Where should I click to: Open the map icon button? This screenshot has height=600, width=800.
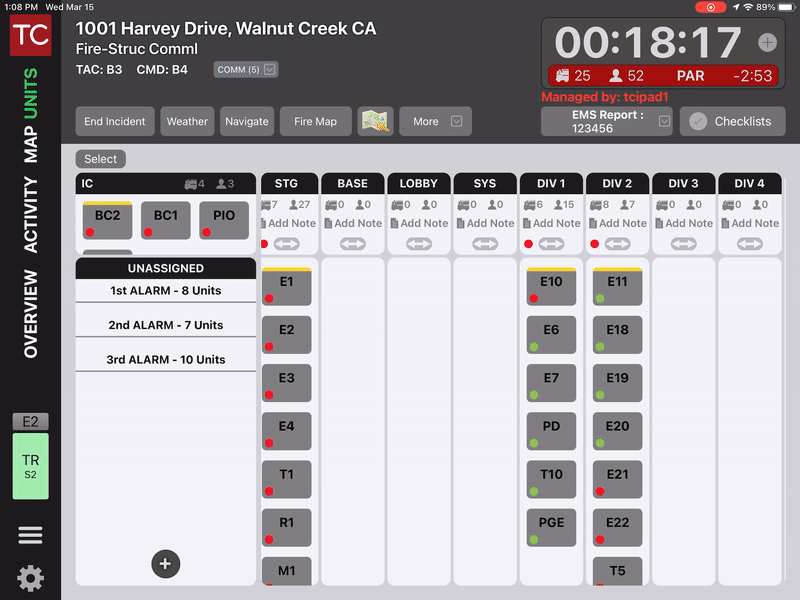(375, 121)
